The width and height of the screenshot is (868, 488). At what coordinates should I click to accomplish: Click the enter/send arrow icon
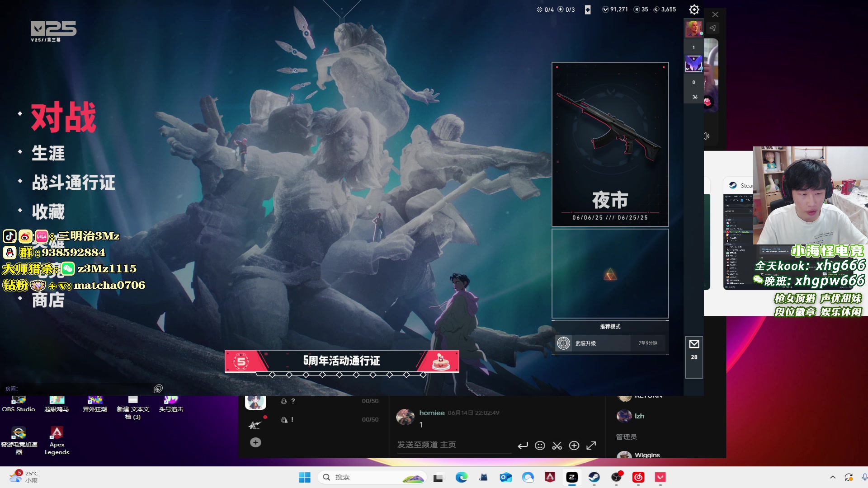click(x=523, y=446)
